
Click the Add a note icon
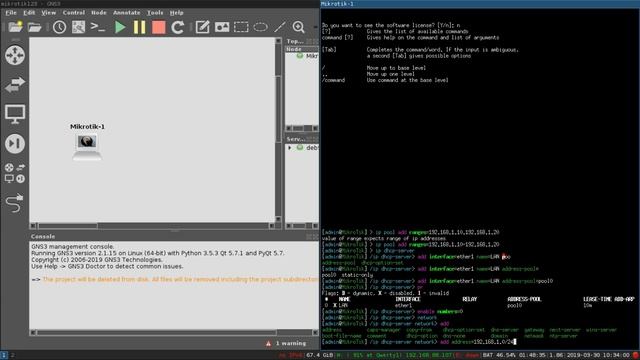[202, 27]
